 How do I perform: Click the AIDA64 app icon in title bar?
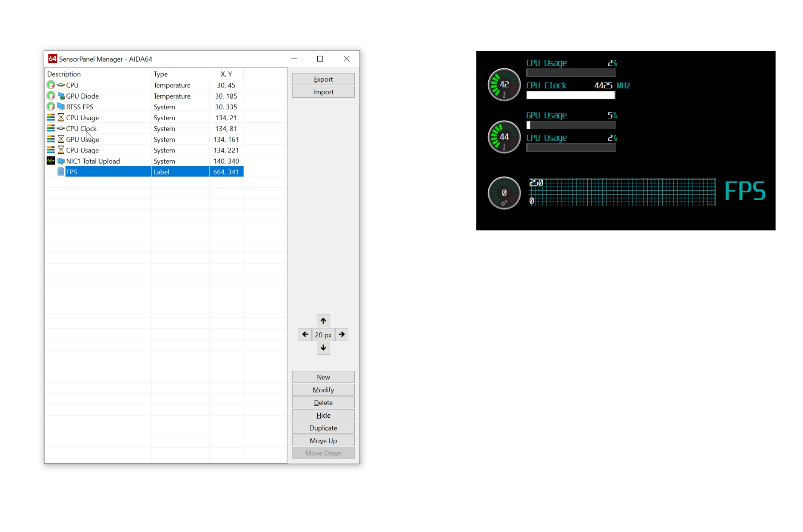53,59
